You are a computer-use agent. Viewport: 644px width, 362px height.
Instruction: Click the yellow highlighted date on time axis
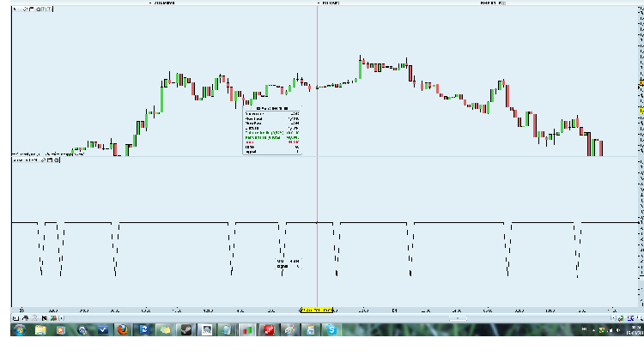click(316, 310)
